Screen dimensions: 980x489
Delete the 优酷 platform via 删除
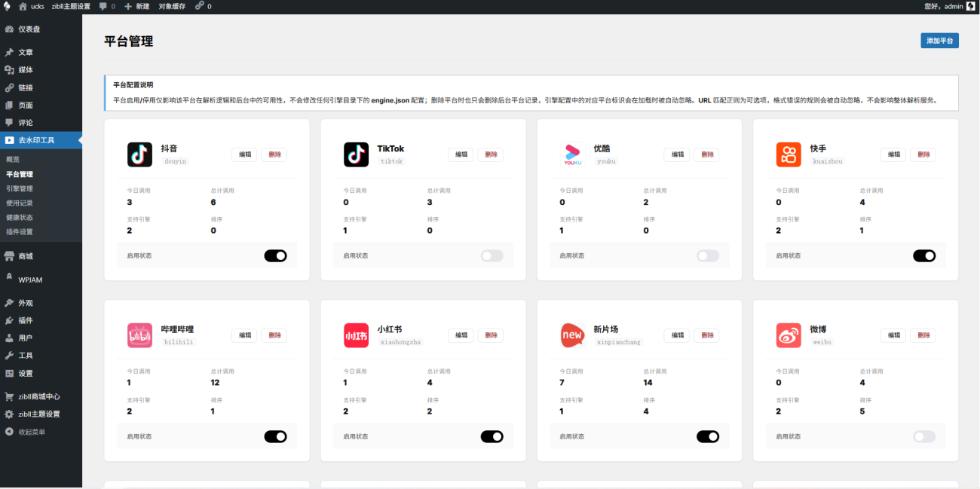click(706, 154)
